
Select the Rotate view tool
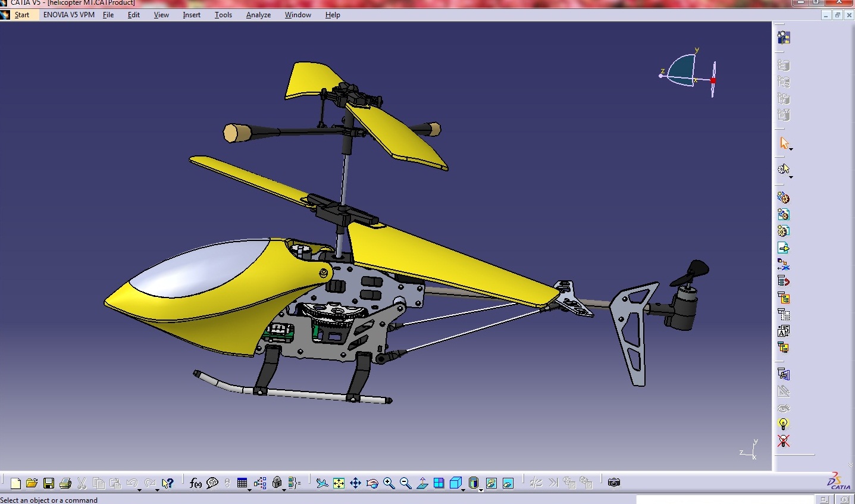372,483
